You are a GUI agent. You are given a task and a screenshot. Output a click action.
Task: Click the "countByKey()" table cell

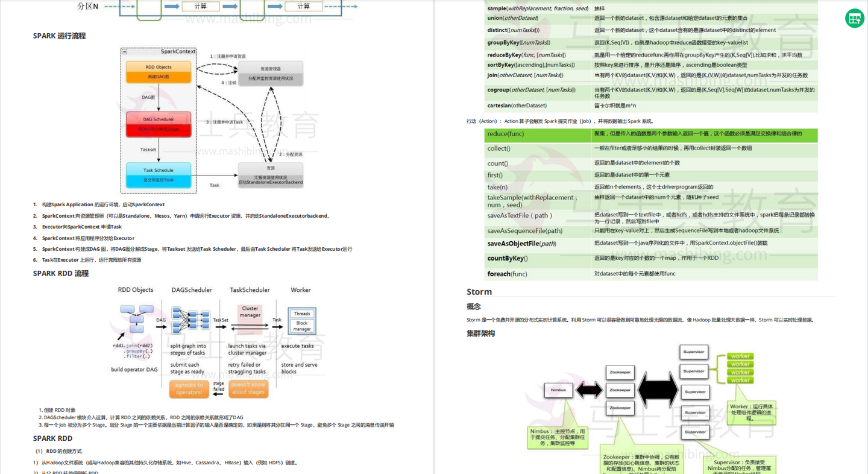tap(538, 259)
